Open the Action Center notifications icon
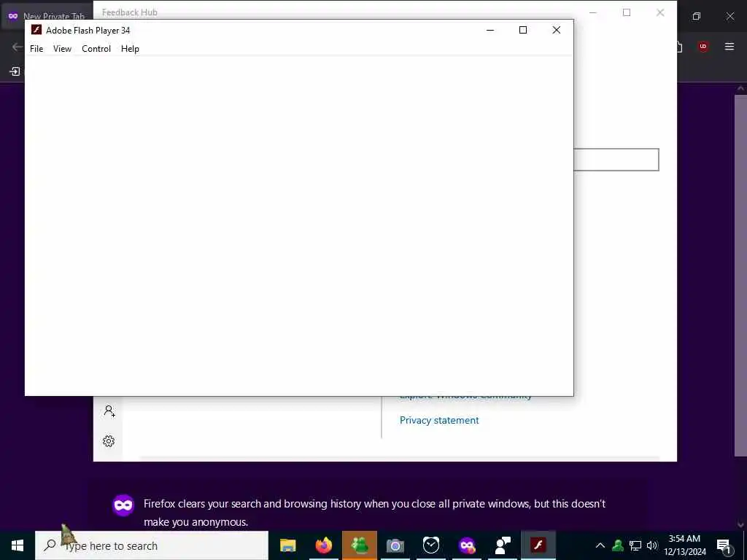 pos(723,545)
